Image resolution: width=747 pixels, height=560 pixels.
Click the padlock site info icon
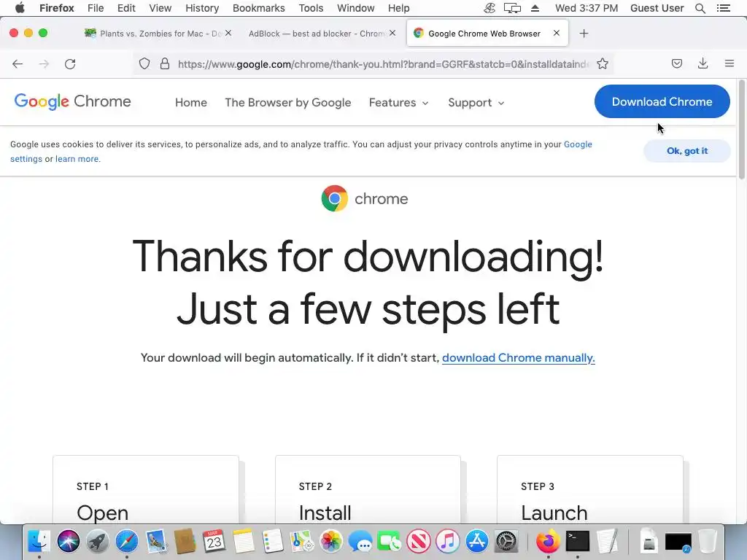coord(165,64)
